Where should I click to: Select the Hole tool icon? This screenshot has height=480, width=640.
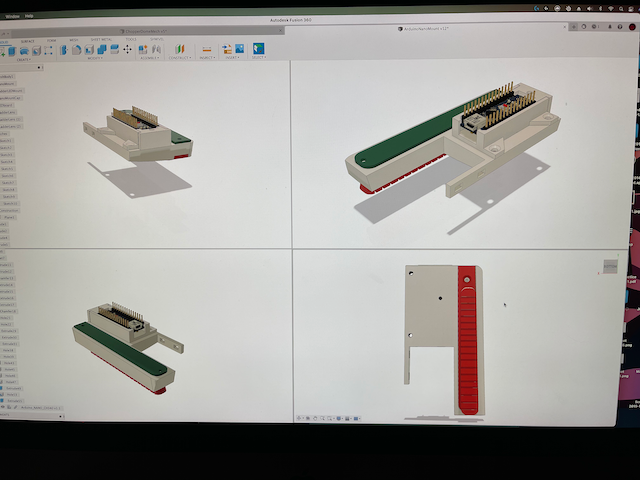point(36,51)
